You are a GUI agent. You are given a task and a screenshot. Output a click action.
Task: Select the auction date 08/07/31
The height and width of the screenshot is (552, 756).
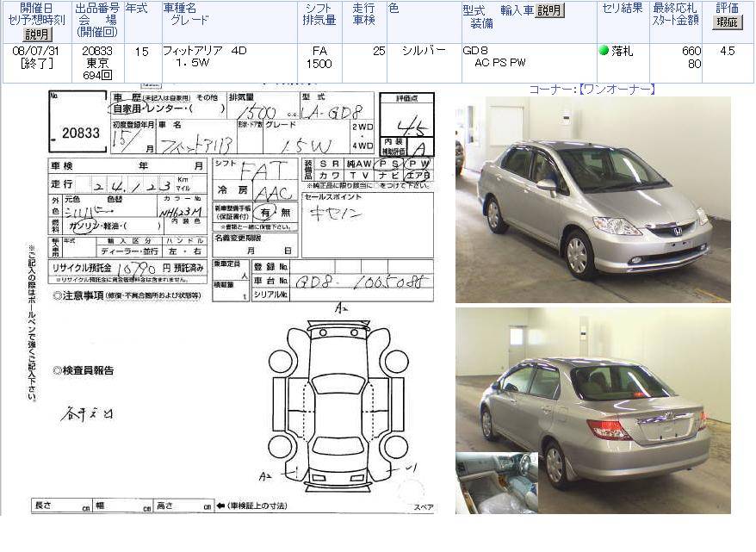37,51
